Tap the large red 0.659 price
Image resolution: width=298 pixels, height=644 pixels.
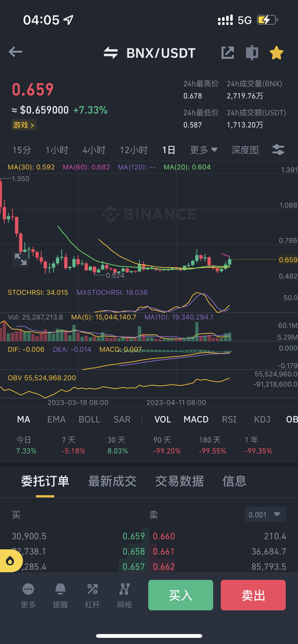[x=33, y=89]
